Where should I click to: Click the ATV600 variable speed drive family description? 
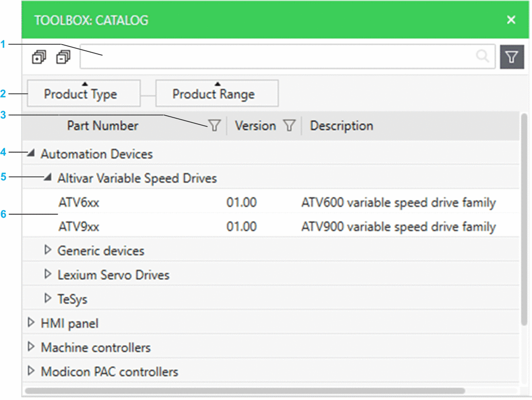tap(398, 202)
